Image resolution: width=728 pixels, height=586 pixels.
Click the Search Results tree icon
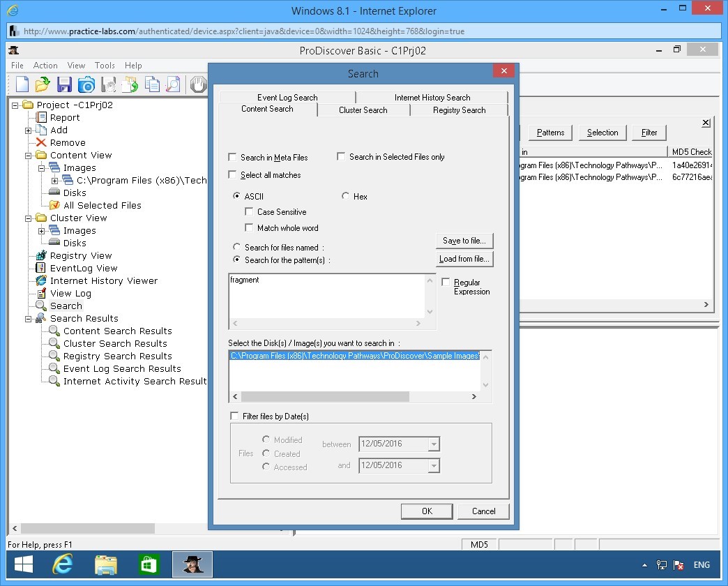[41, 318]
